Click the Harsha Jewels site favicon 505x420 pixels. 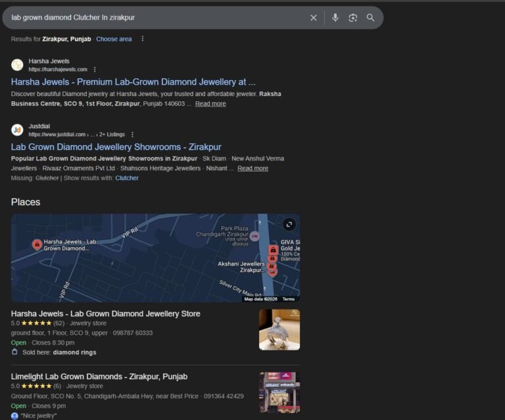[x=17, y=65]
